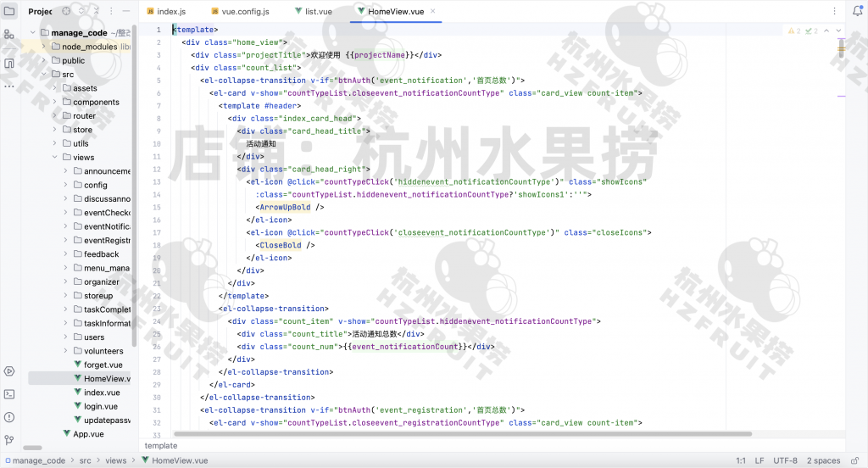Place cursor on line 15 ArrowUpBold
The image size is (868, 468).
285,207
